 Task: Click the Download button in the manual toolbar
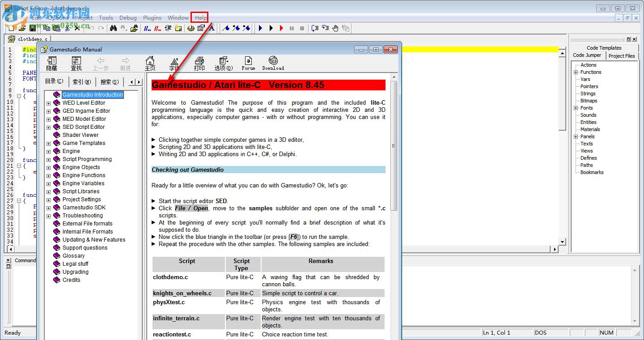tap(273, 64)
